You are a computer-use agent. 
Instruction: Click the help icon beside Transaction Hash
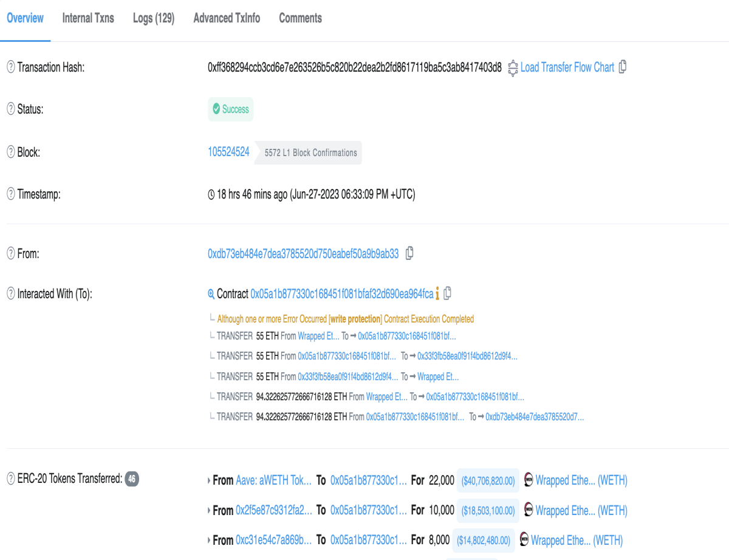coord(11,67)
